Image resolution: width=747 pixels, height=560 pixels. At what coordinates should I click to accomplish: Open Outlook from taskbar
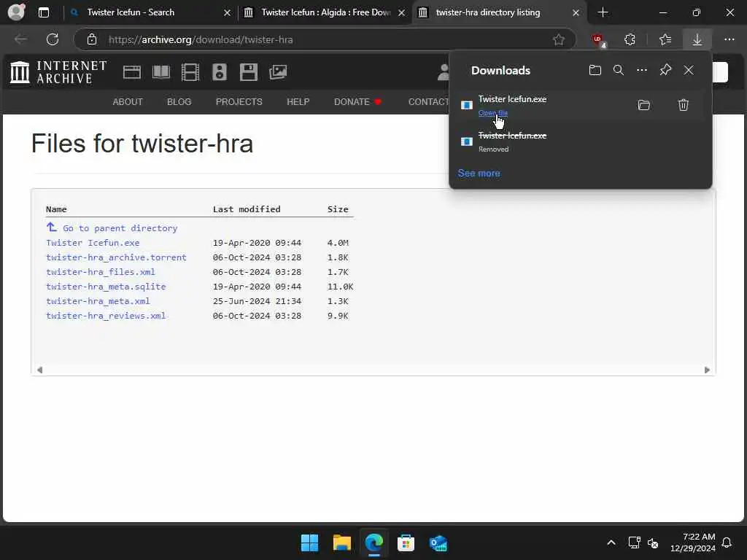(438, 542)
